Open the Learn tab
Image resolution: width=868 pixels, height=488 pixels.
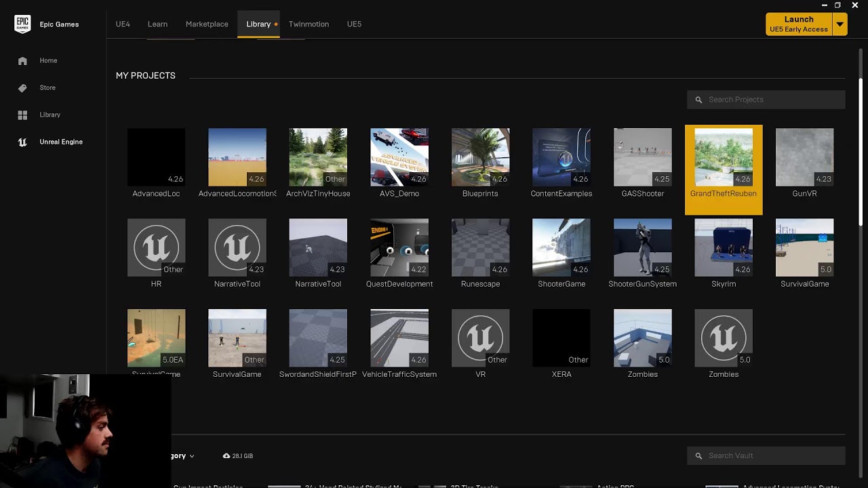coord(157,24)
